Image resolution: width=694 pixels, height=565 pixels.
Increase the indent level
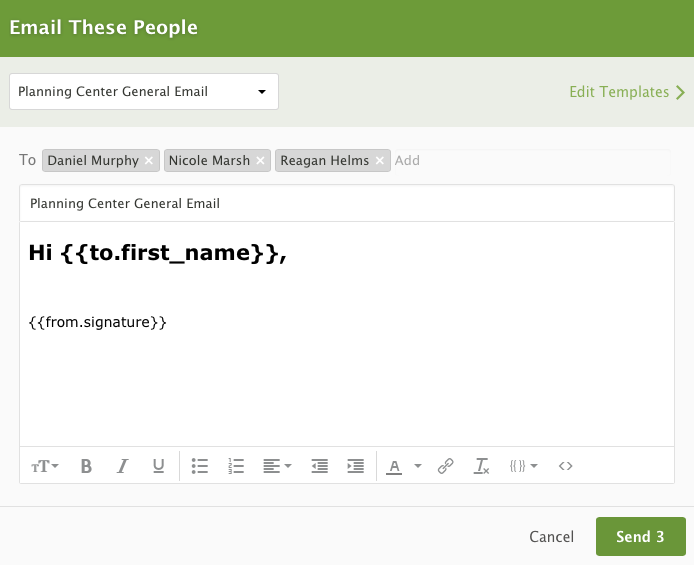[x=355, y=466]
